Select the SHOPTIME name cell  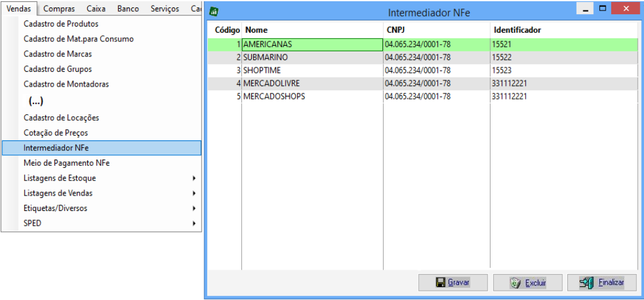[x=312, y=71]
